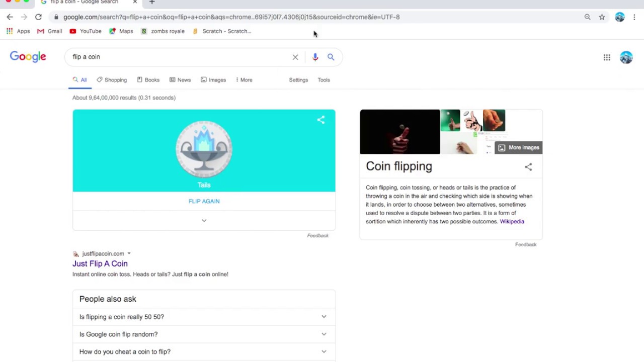The width and height of the screenshot is (644, 362).
Task: Start voice search with the microphone icon
Action: tap(315, 57)
